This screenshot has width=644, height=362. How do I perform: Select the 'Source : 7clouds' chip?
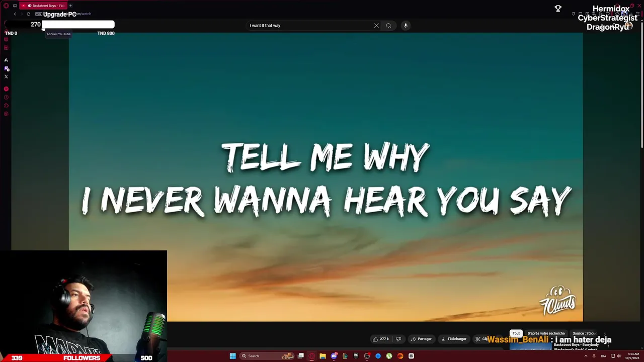pos(584,333)
